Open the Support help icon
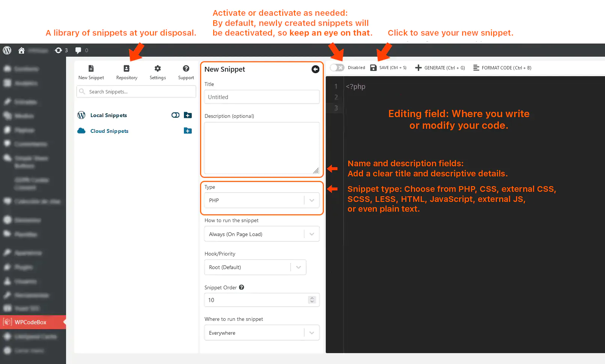This screenshot has width=605, height=364. pyautogui.click(x=186, y=69)
